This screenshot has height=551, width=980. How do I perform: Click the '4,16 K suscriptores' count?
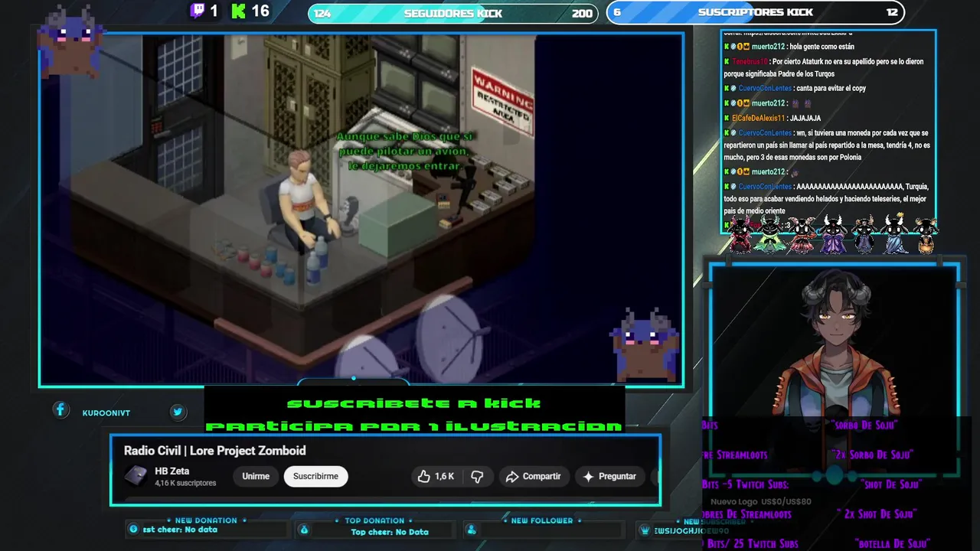tap(185, 483)
